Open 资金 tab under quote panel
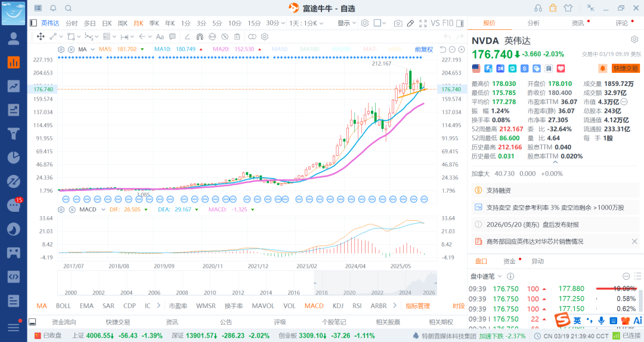 (x=509, y=261)
